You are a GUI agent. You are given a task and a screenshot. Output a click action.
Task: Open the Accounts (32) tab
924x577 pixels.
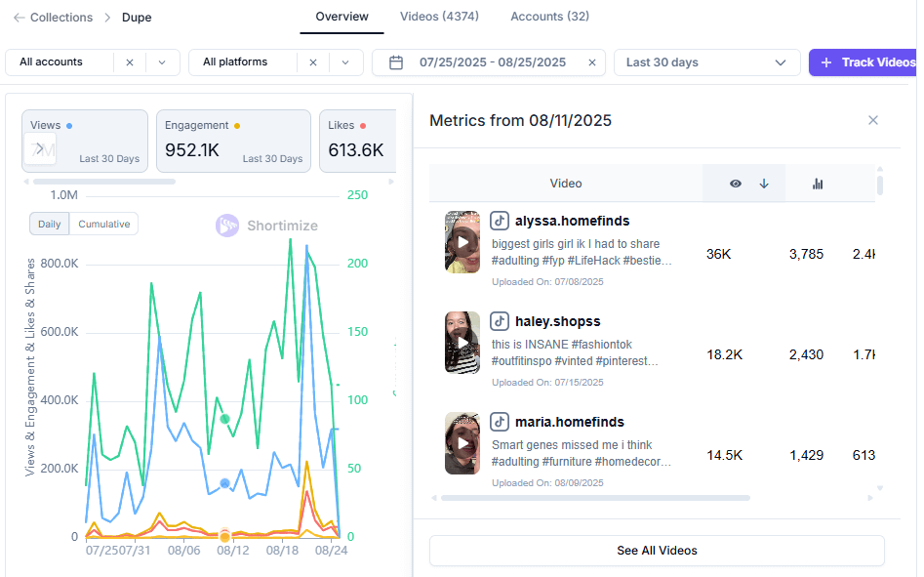click(549, 17)
